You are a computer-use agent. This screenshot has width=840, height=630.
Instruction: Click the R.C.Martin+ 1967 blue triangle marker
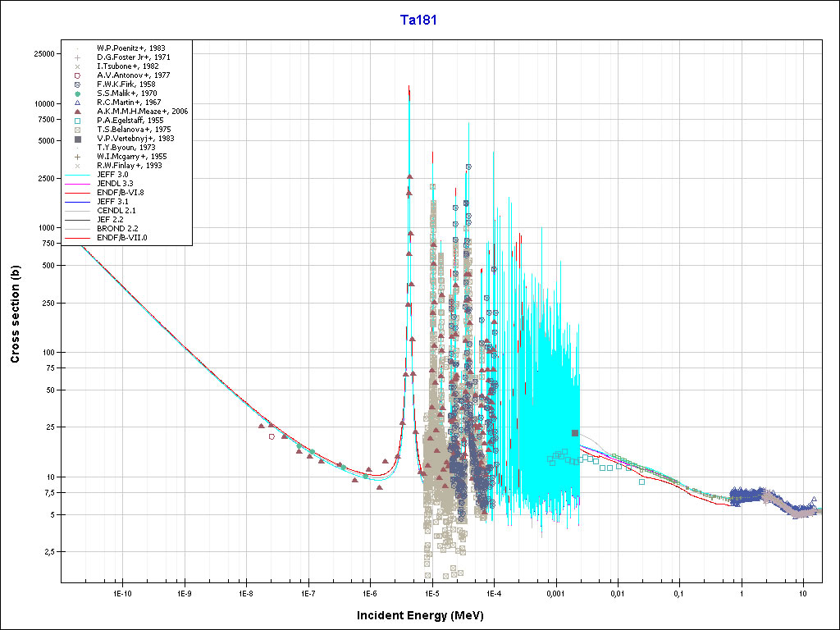(x=77, y=103)
